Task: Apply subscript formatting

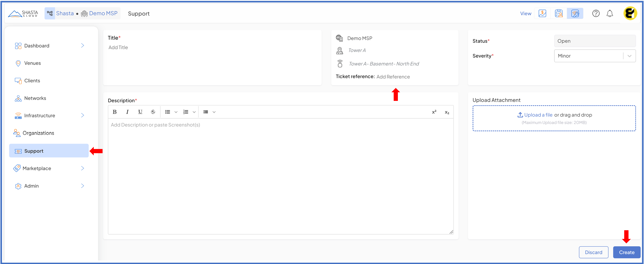Action: 447,112
